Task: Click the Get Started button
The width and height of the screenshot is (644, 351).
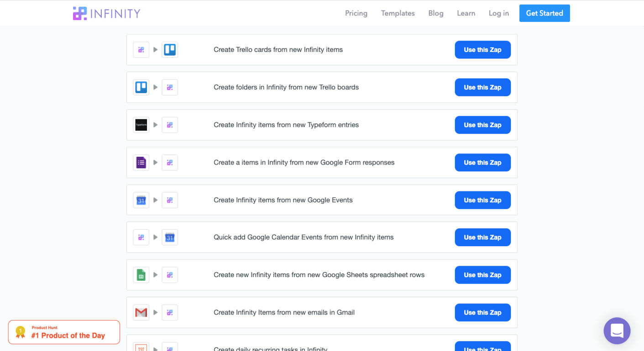Action: (545, 13)
